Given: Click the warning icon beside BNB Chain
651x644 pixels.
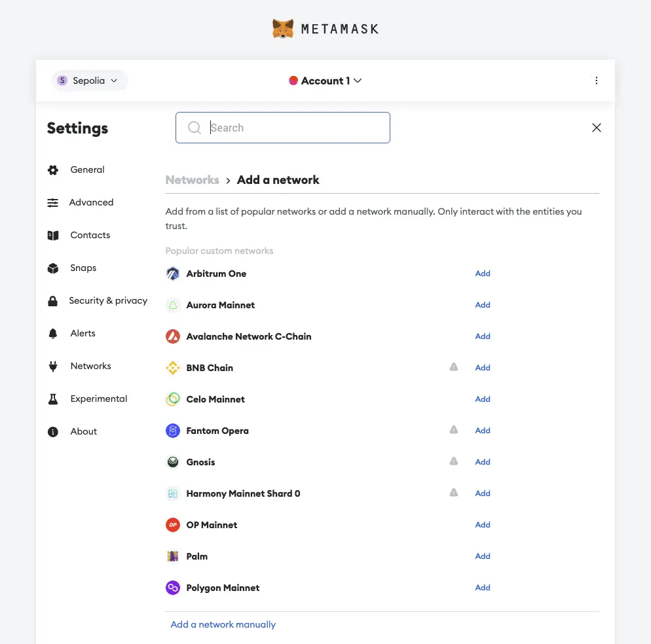Looking at the screenshot, I should point(453,367).
